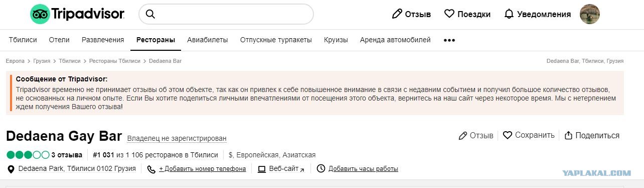Go to Авиабилеты section
Screen dimensions: 644x188
coord(208,40)
